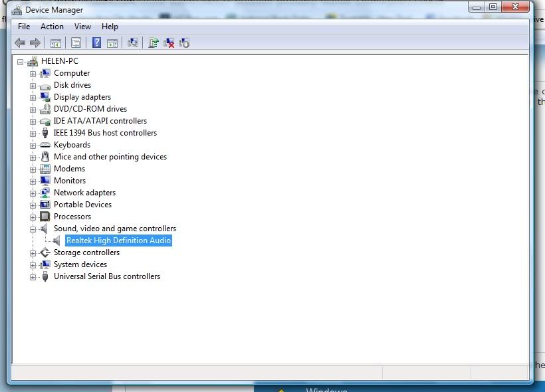Select the Portable Devices label

(x=82, y=205)
